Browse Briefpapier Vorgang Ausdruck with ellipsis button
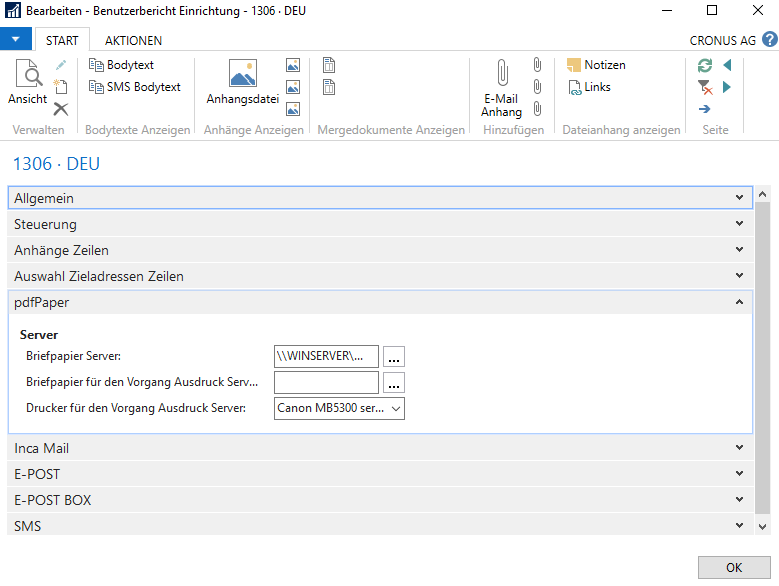779x586 pixels. [394, 382]
